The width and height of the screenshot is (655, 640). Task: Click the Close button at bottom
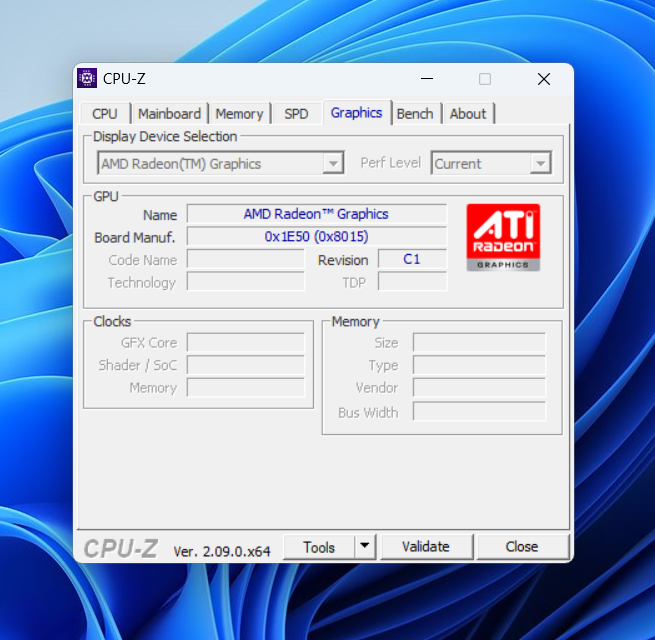coord(522,546)
